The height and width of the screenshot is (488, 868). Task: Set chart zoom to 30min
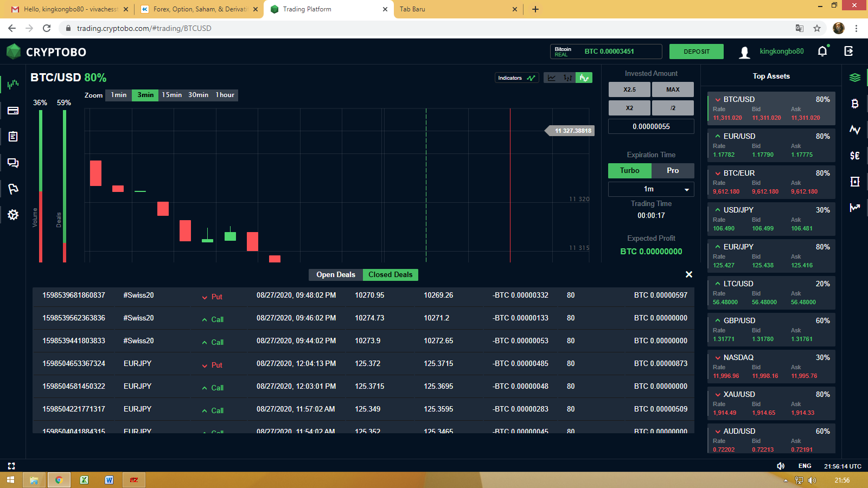[199, 95]
